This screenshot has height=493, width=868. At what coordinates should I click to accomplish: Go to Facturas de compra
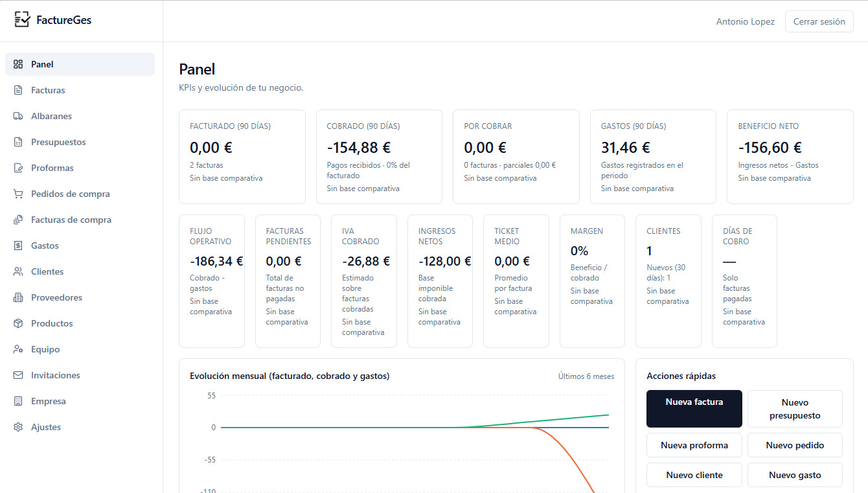(x=80, y=220)
